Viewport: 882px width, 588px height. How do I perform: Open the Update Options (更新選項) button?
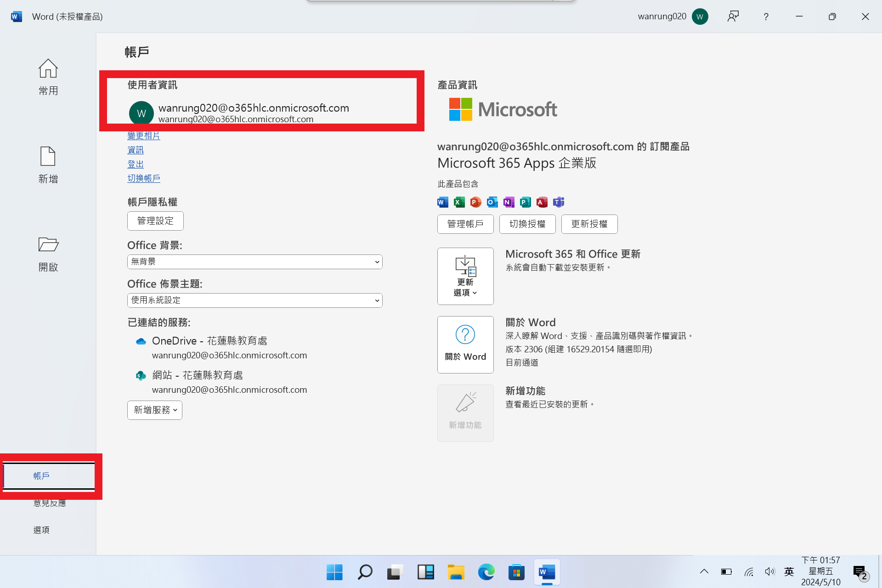pyautogui.click(x=465, y=276)
